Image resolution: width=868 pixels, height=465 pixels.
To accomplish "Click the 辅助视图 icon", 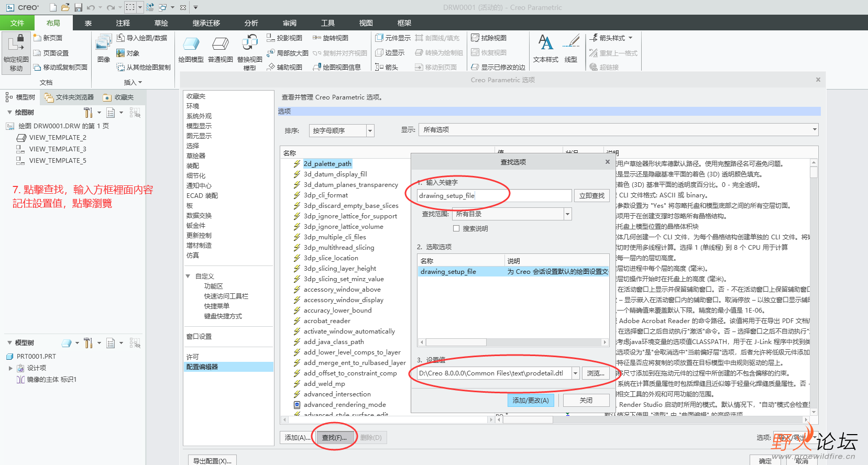I will 270,67.
